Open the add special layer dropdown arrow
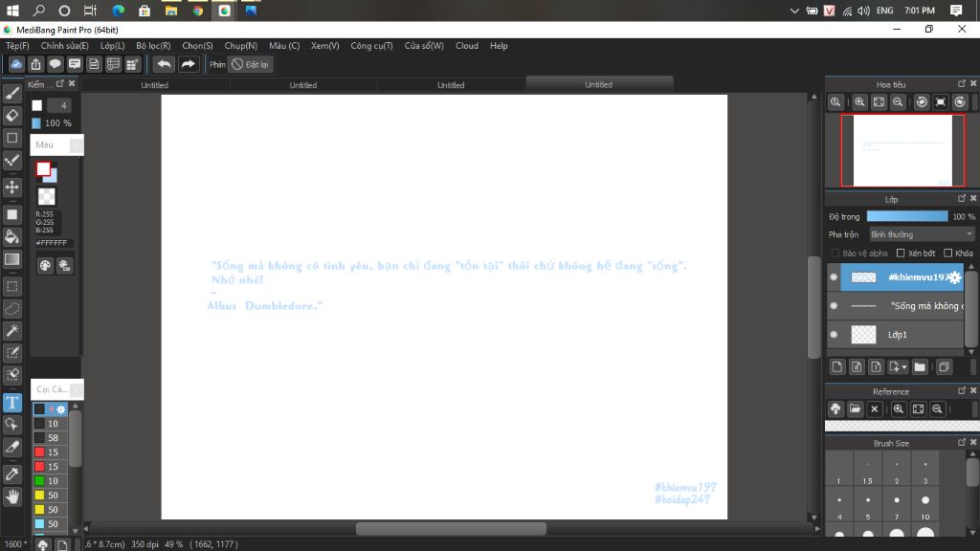 (904, 367)
